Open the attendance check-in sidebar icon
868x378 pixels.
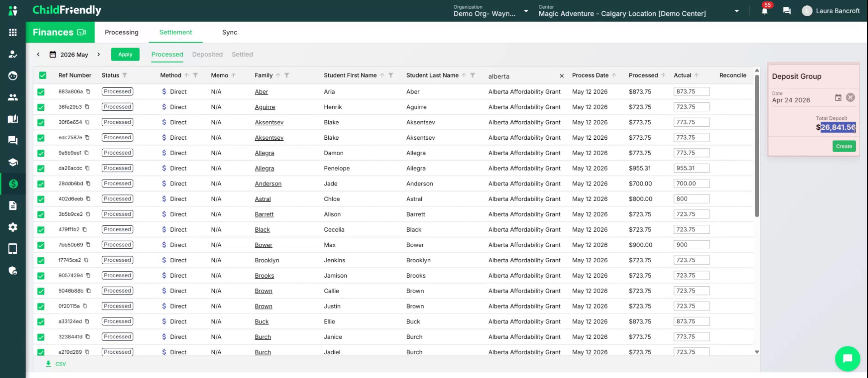tap(13, 54)
